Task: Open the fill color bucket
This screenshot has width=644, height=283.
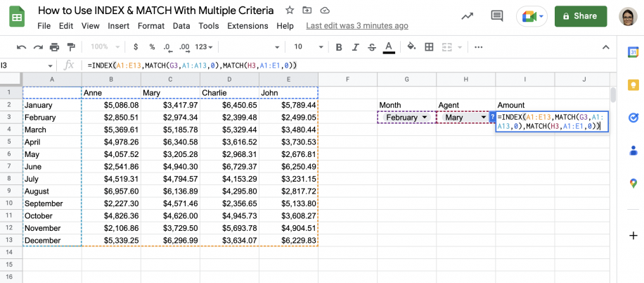Action: 411,46
